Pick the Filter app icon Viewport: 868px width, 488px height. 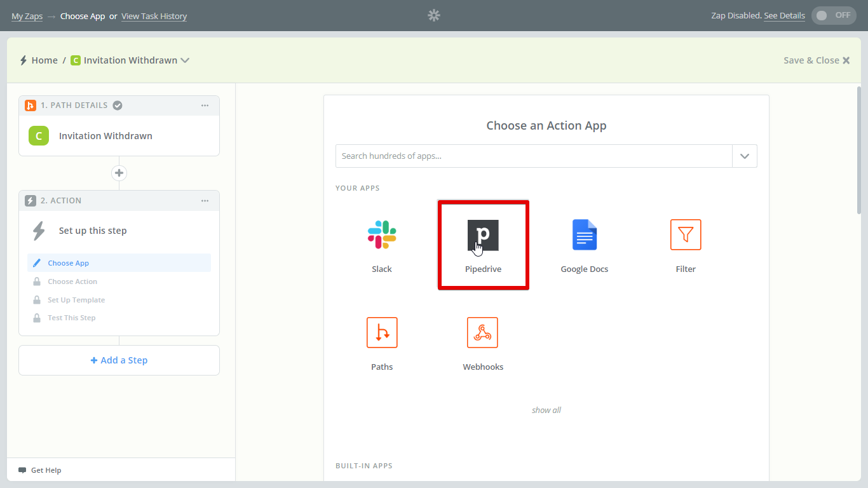click(686, 234)
